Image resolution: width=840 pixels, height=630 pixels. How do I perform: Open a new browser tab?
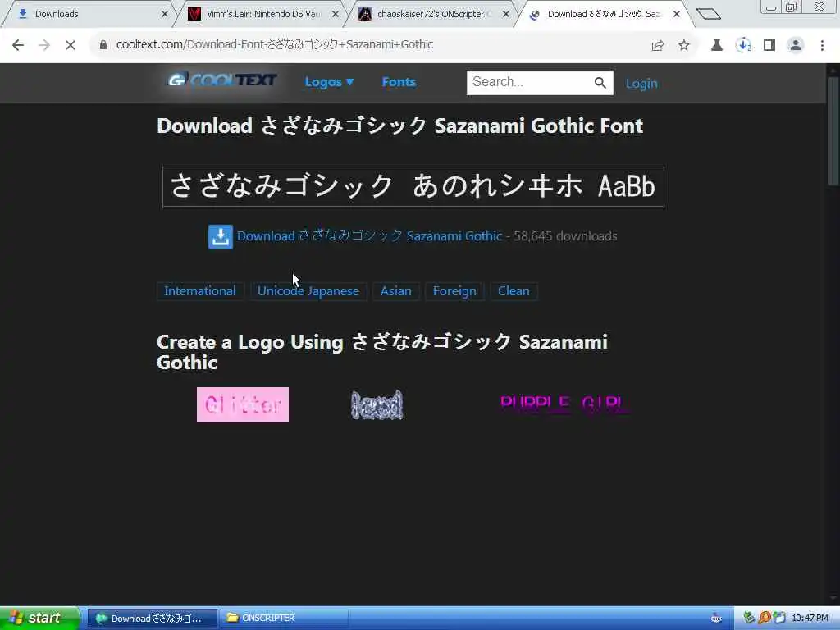[x=709, y=14]
